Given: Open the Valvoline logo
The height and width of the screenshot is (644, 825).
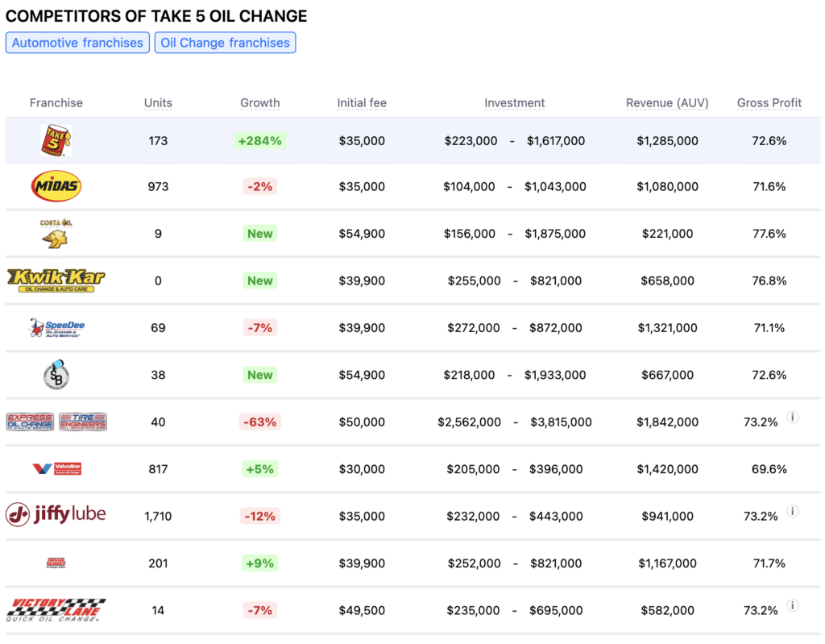Looking at the screenshot, I should (x=56, y=468).
